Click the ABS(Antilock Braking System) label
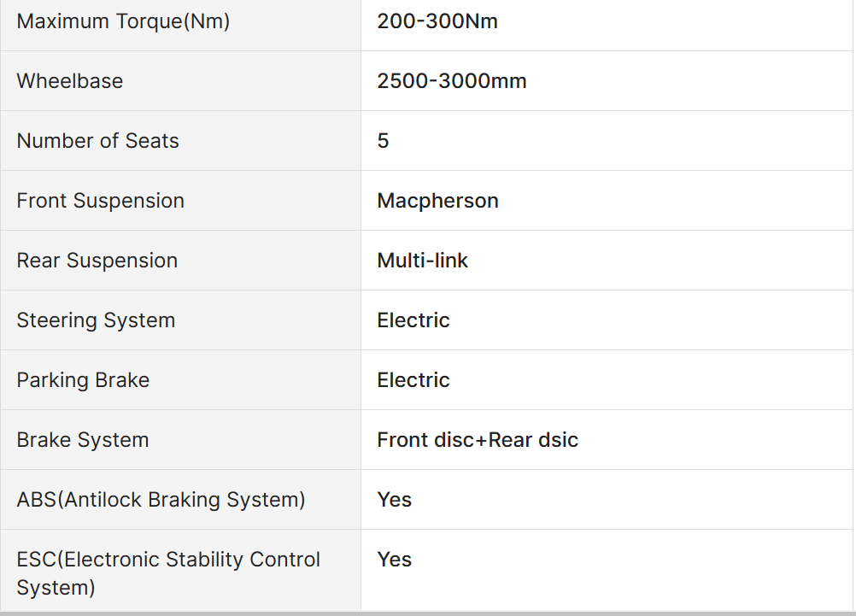 point(161,500)
